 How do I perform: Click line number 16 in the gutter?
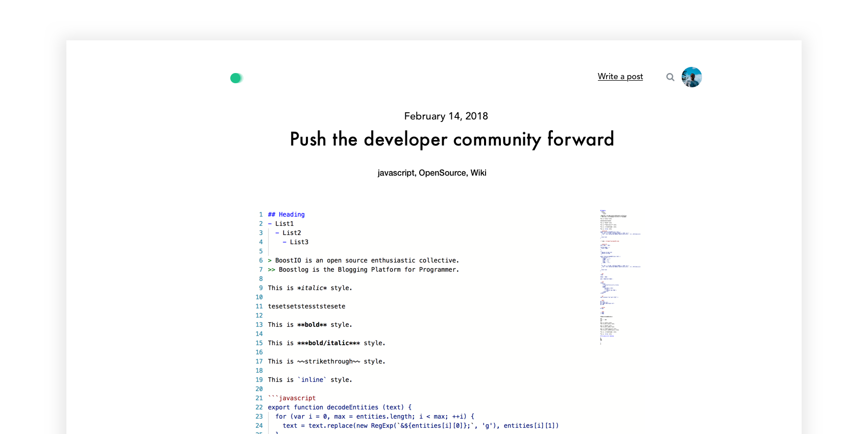(259, 352)
